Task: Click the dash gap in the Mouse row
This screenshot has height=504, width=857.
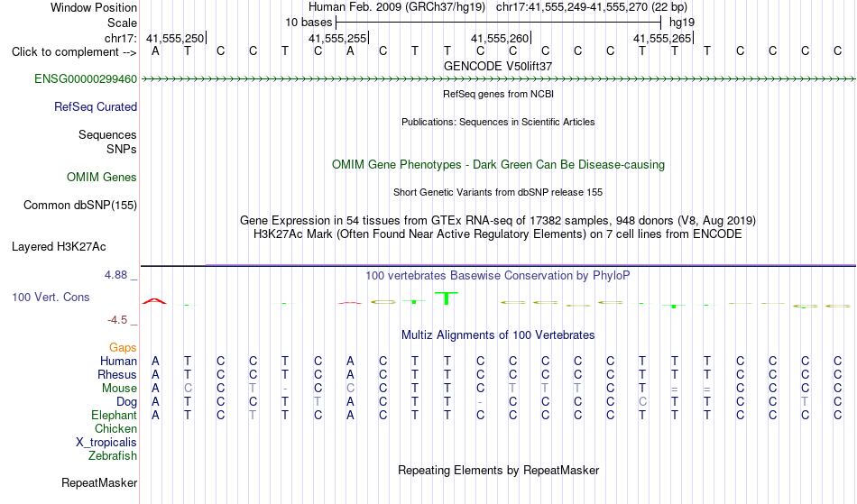Action: click(x=285, y=389)
